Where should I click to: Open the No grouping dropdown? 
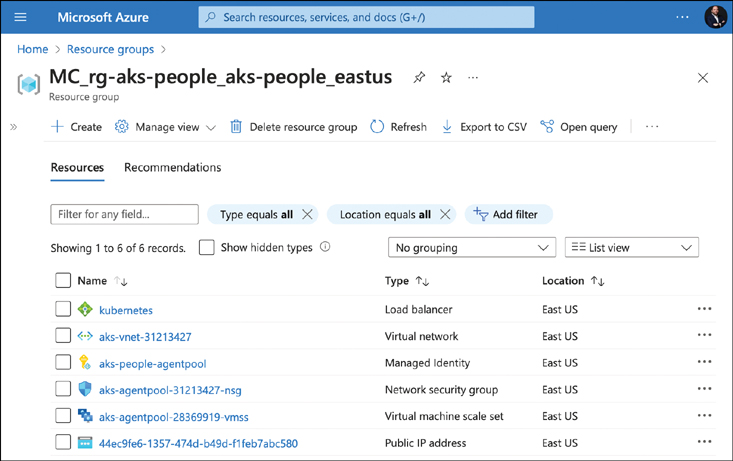pos(471,248)
